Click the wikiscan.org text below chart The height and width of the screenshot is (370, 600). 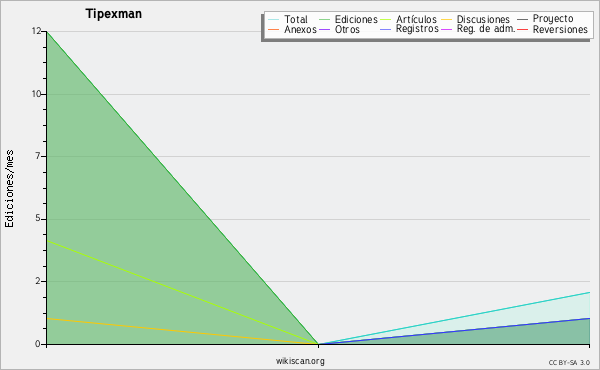[x=300, y=361]
